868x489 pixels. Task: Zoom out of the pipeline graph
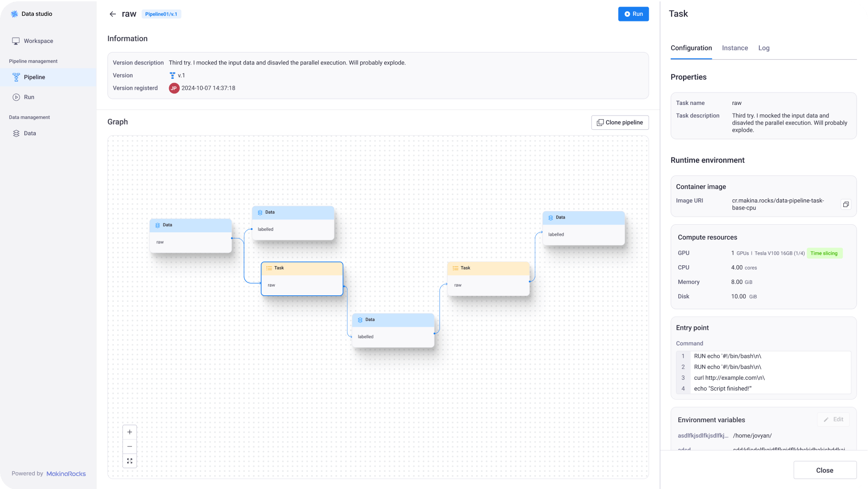coord(130,447)
